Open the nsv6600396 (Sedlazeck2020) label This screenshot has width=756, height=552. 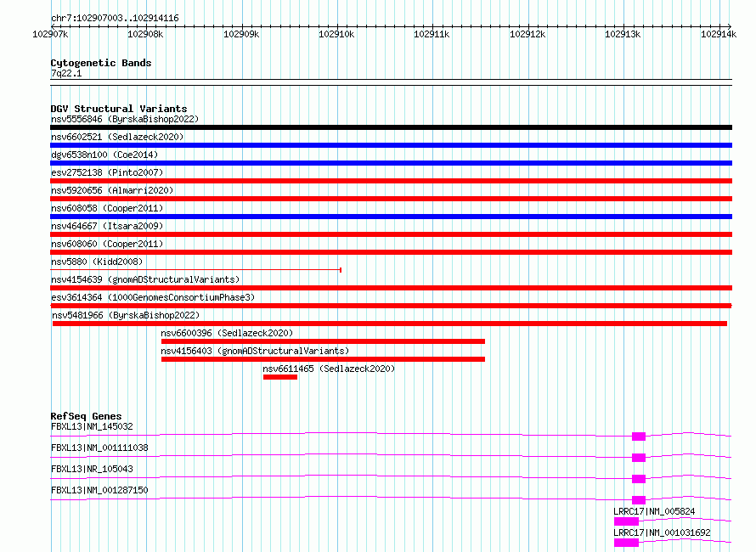(x=227, y=333)
